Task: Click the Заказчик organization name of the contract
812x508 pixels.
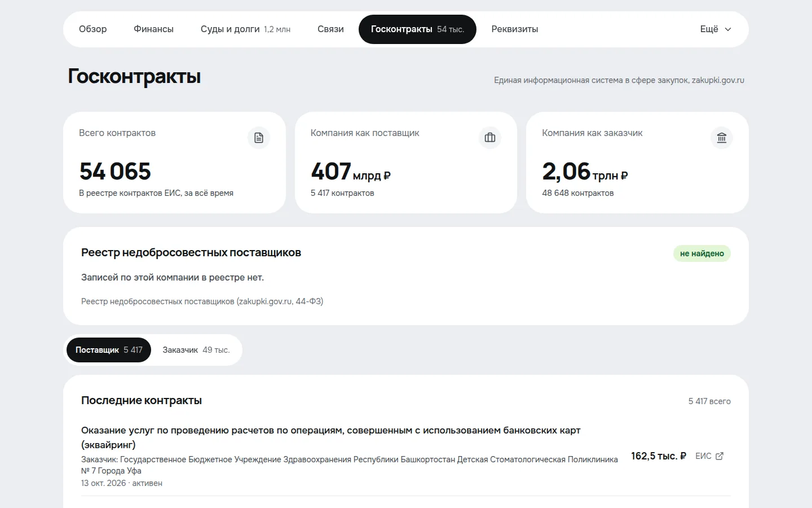Action: pyautogui.click(x=350, y=465)
